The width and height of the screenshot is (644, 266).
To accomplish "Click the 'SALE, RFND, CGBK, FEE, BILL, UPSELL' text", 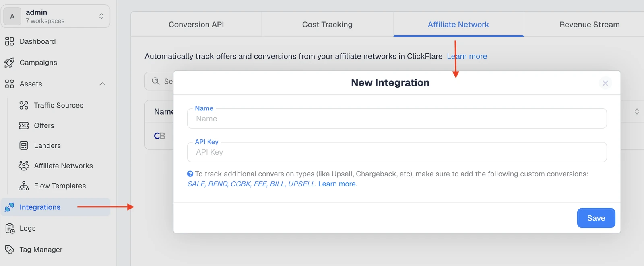I will point(252,184).
